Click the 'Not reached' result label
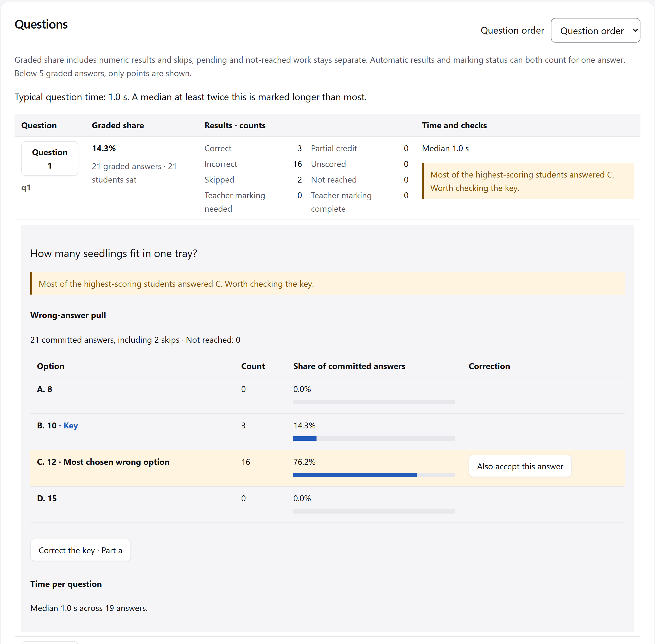The height and width of the screenshot is (644, 655). [334, 179]
